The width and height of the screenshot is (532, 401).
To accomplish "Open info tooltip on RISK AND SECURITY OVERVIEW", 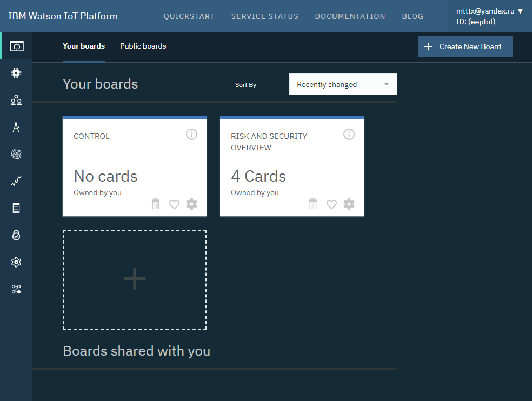I will tap(349, 134).
